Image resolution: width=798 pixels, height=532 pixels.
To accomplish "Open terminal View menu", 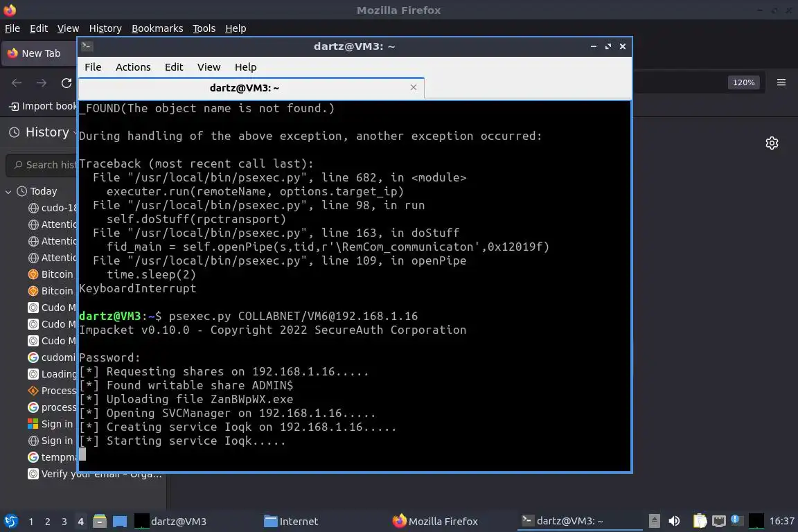I will tap(209, 67).
